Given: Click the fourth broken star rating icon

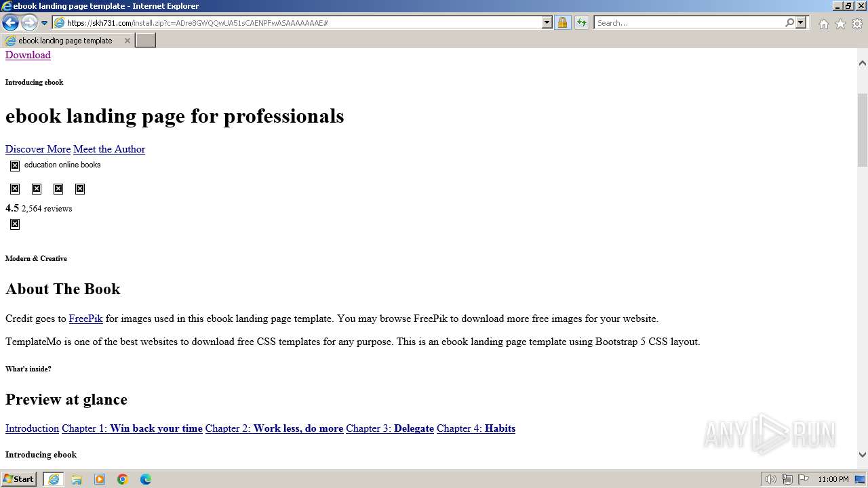Looking at the screenshot, I should 80,189.
